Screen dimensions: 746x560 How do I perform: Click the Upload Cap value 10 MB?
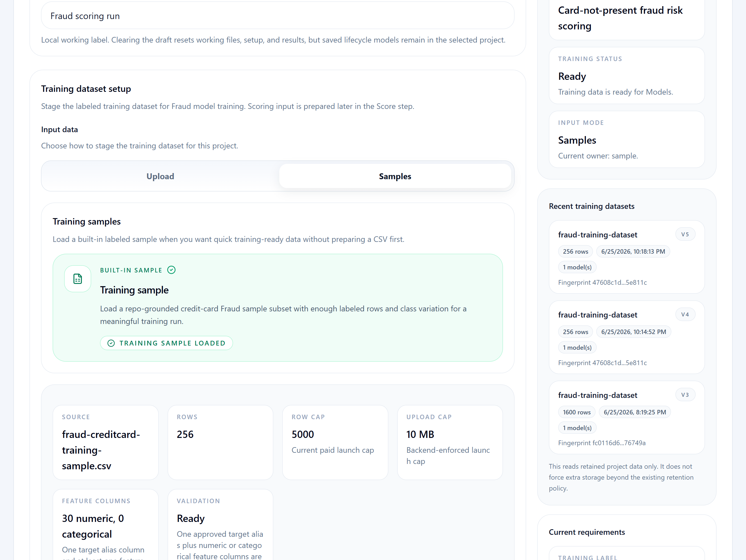coord(420,434)
